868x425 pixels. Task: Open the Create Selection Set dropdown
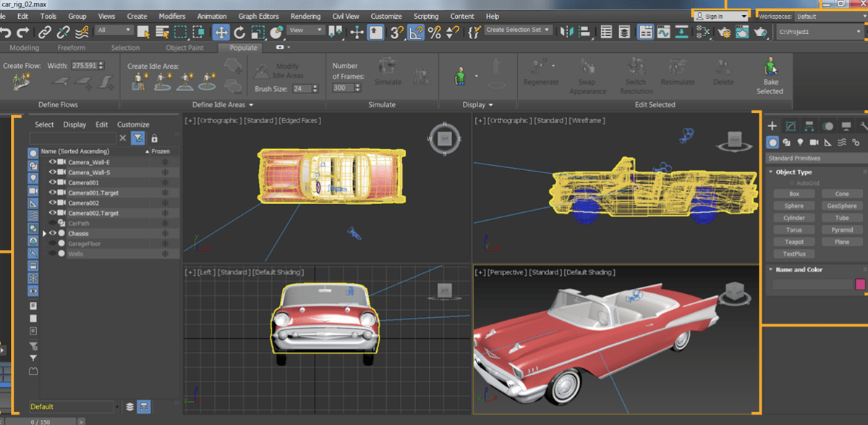point(518,30)
